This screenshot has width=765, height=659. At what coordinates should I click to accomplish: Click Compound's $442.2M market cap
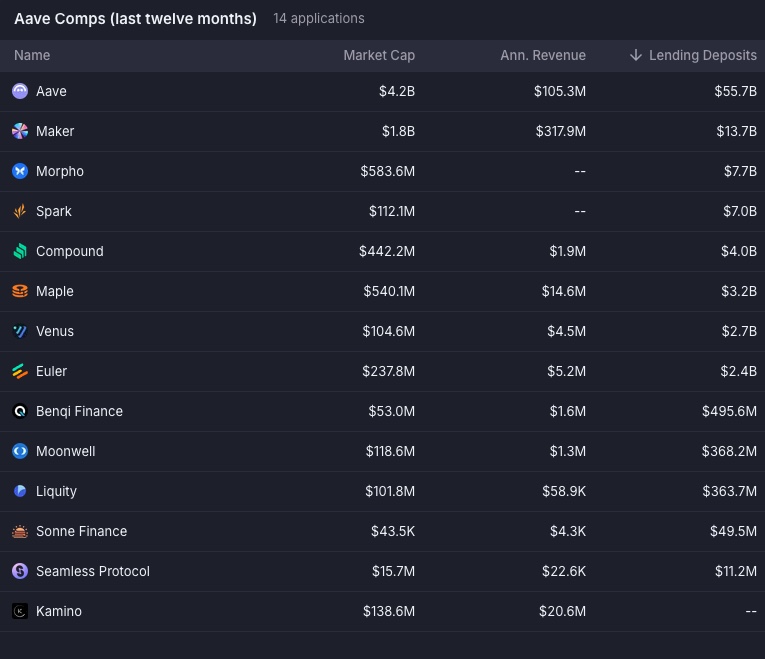[387, 251]
